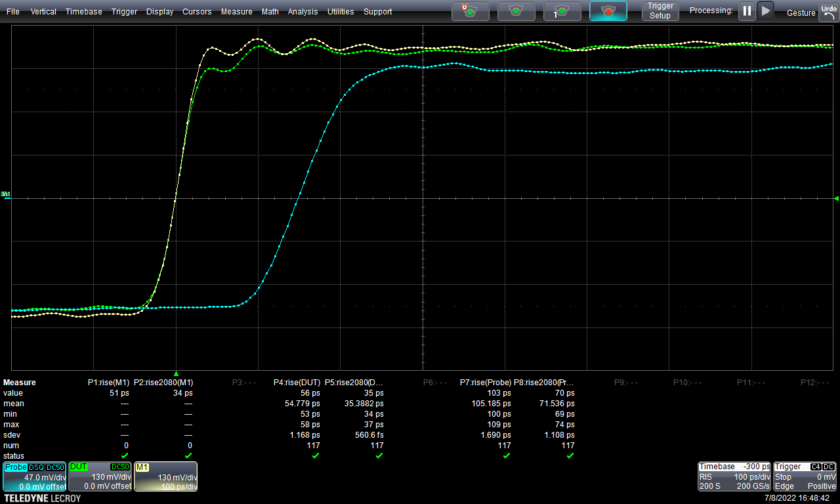Open the Probe channel descriptor box
This screenshot has height=504, width=840.
click(x=34, y=476)
